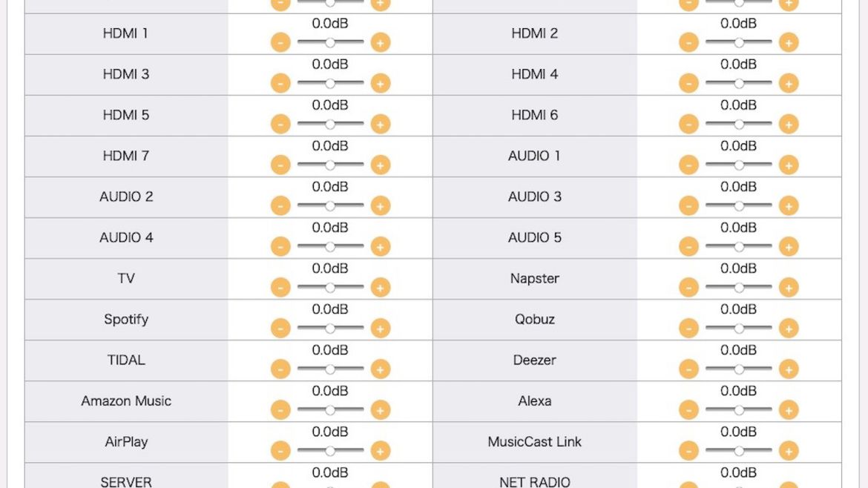Decrease Alexa trim with minus icon
The height and width of the screenshot is (488, 868).
click(688, 410)
